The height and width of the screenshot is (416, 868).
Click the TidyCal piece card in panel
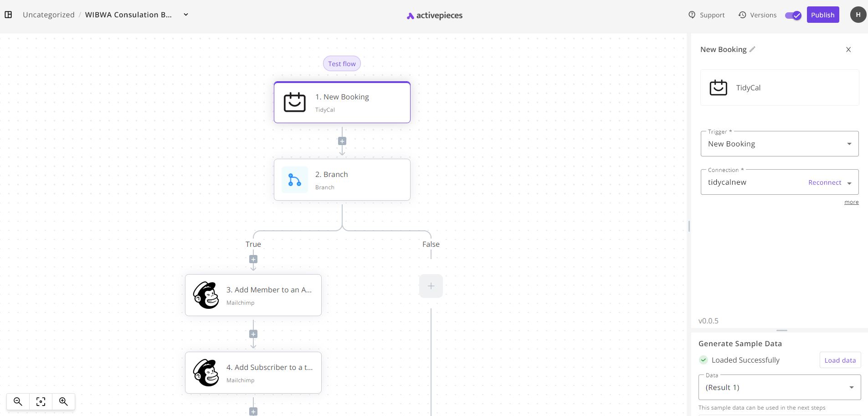[x=780, y=88]
